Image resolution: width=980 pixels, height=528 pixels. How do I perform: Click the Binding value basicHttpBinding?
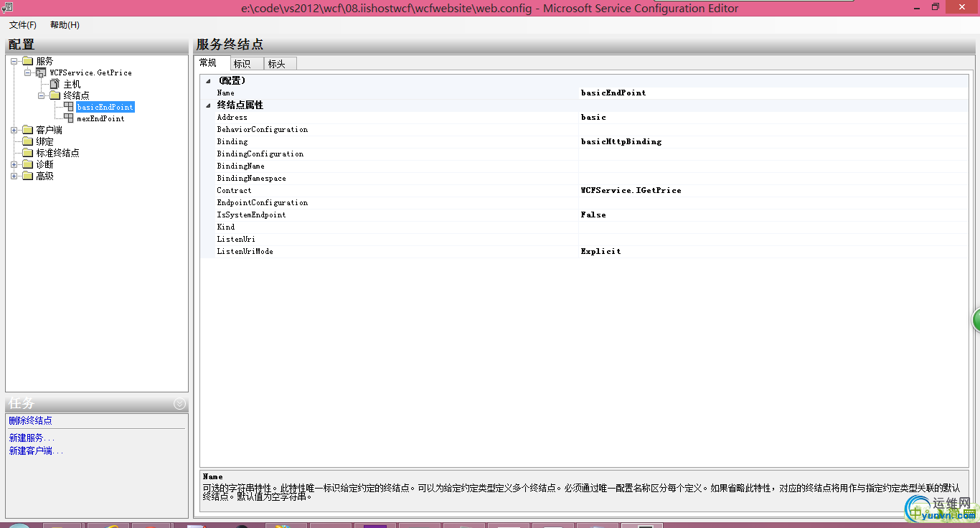click(773, 141)
